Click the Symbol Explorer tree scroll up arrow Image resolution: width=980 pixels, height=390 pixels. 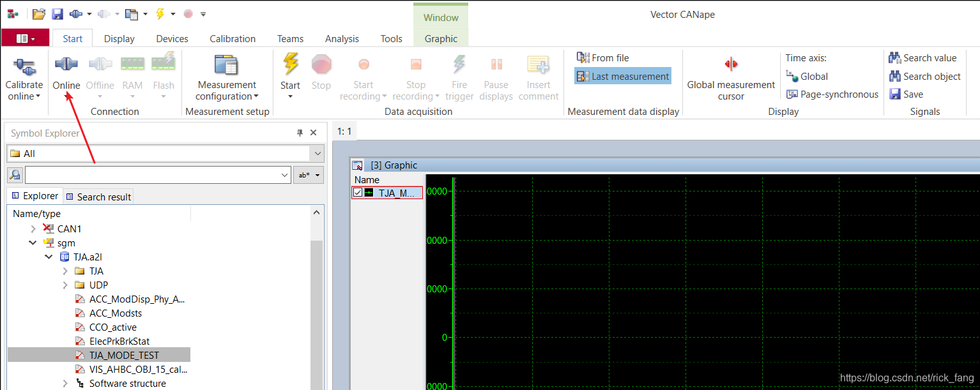tap(317, 214)
